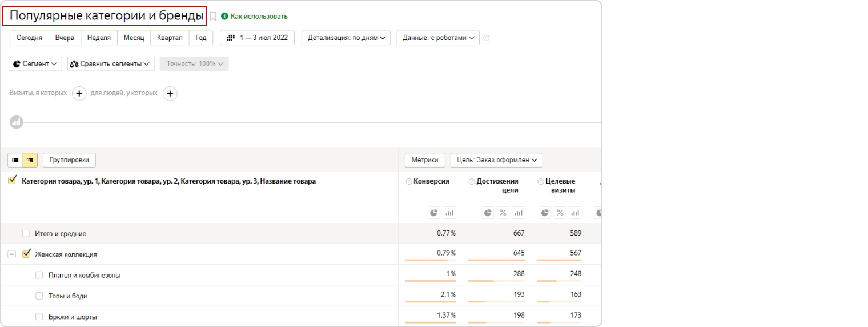Image resolution: width=868 pixels, height=327 pixels.
Task: Open the Как использовать link
Action: pos(255,17)
